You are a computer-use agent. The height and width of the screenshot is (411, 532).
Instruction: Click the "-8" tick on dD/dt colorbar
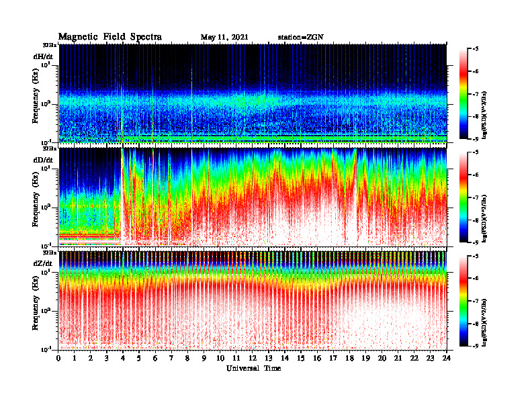pyautogui.click(x=475, y=220)
